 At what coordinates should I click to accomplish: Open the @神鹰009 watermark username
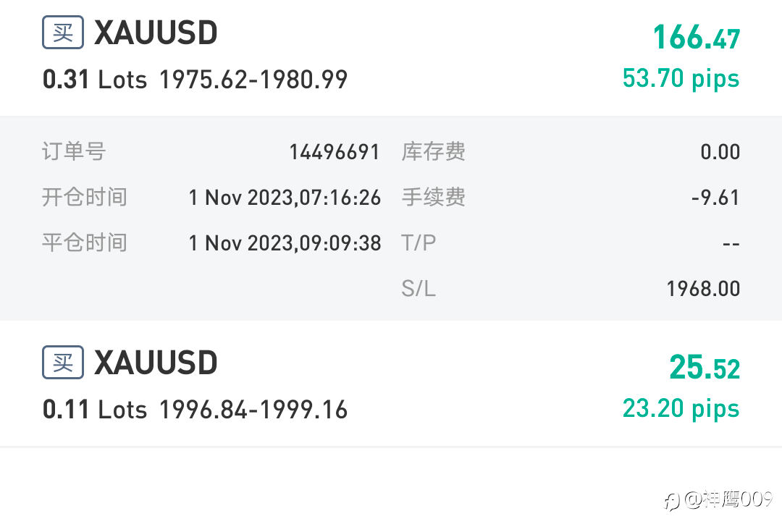click(728, 499)
